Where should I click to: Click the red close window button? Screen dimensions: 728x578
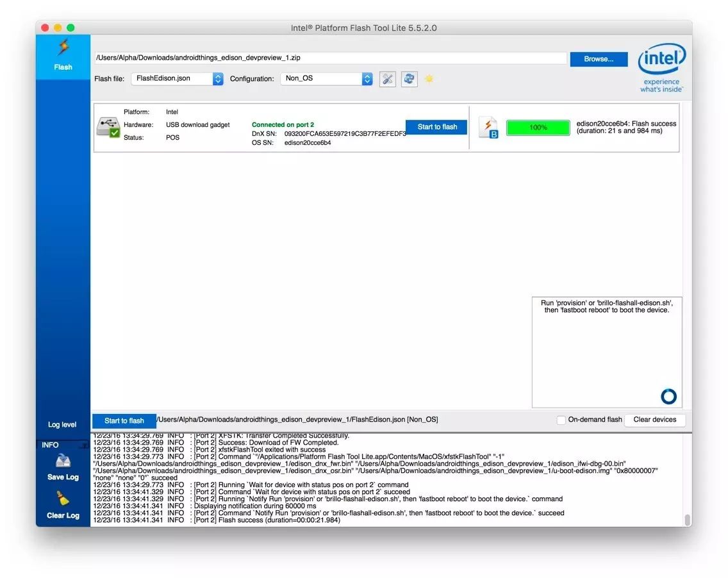point(45,28)
